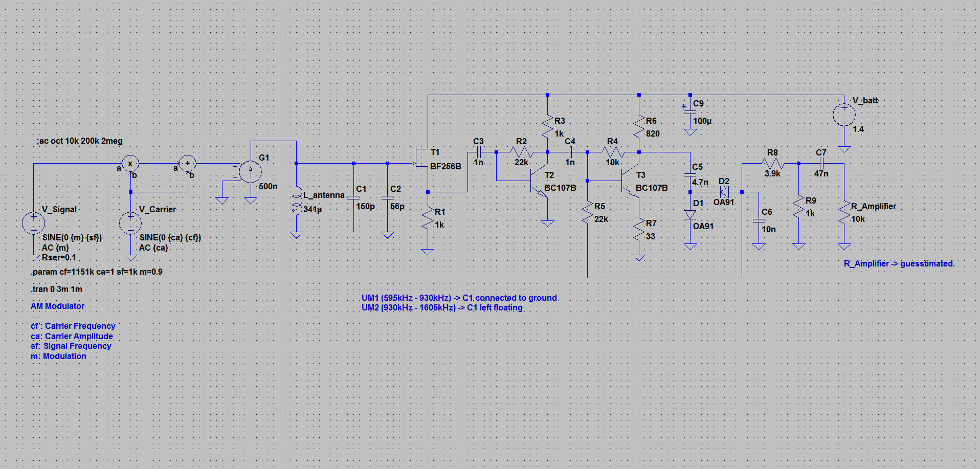Select the multiplier block marked x
Screen dimensions: 980x469
pos(130,164)
